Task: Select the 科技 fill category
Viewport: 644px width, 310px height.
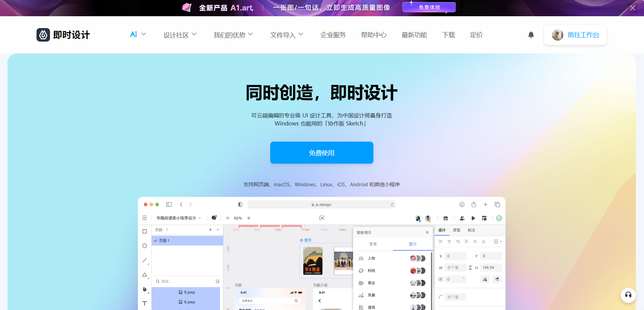Action: click(392, 270)
